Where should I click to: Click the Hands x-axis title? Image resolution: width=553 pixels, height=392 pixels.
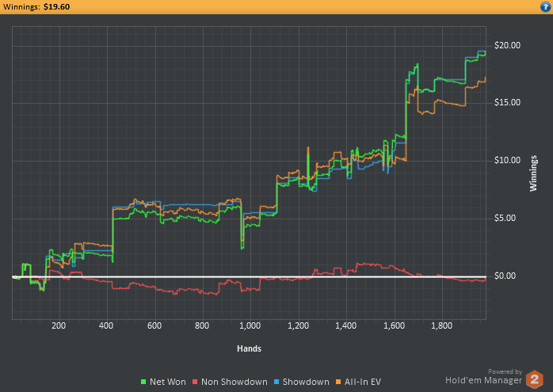tap(249, 348)
